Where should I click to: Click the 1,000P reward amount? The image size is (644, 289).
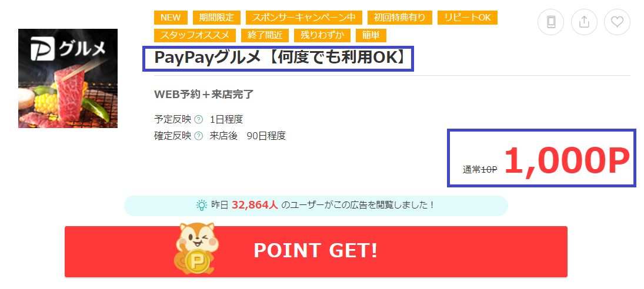click(x=567, y=160)
